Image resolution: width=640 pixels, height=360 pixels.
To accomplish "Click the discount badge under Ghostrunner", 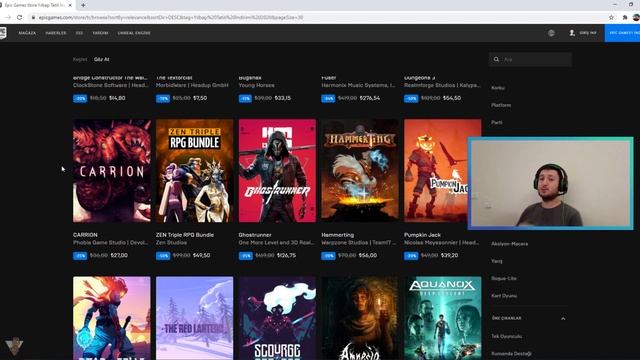I will (246, 256).
